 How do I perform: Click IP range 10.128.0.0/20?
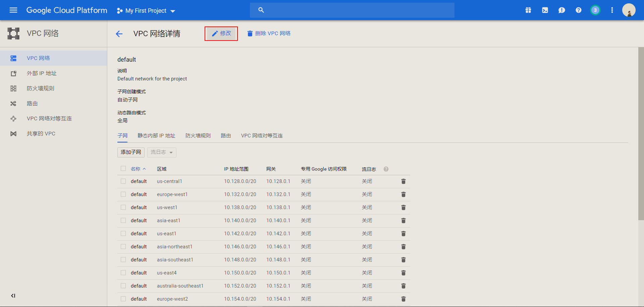point(240,181)
